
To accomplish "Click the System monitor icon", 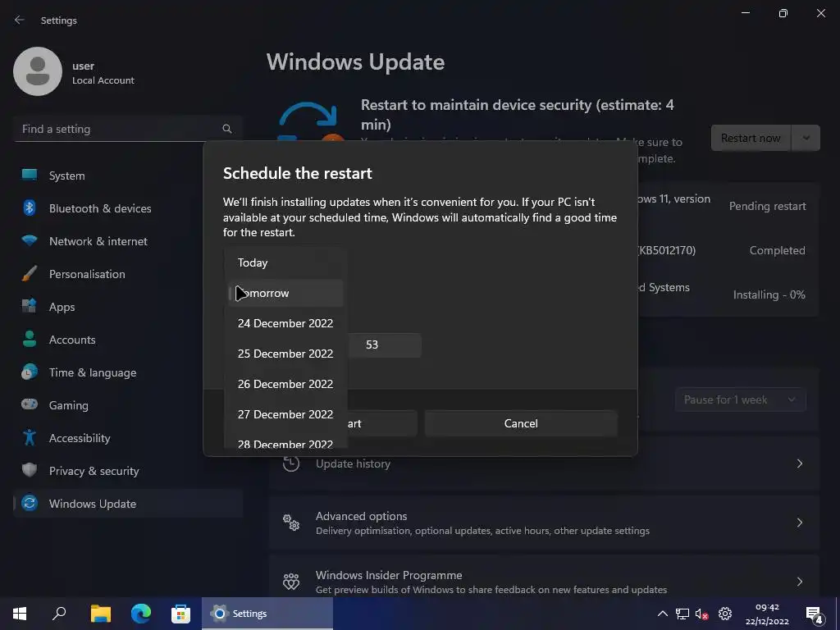I will point(30,175).
